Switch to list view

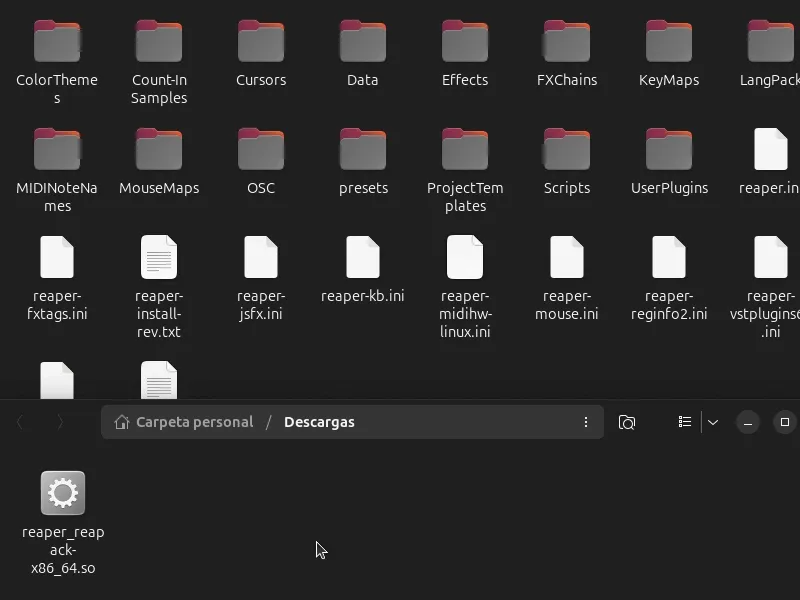click(685, 422)
